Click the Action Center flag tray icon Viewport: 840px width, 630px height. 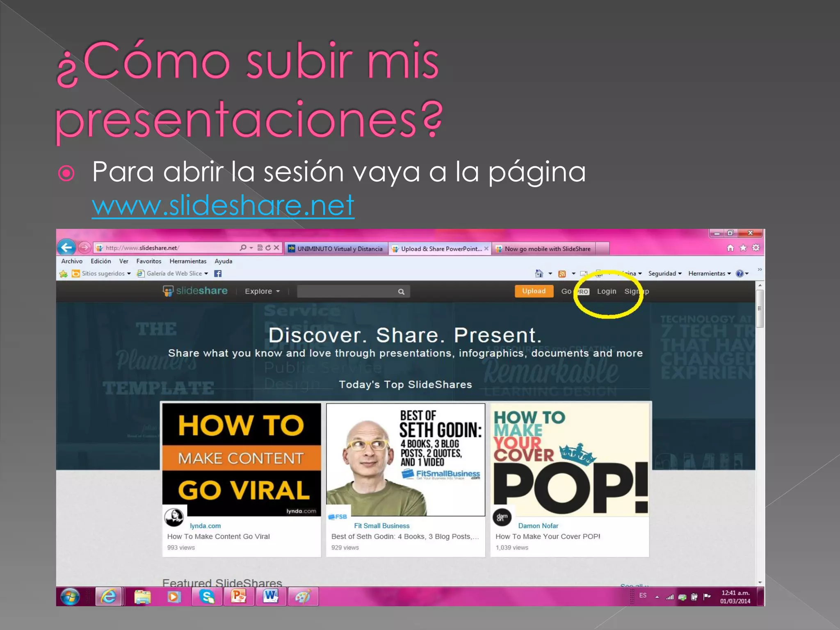pos(707,597)
